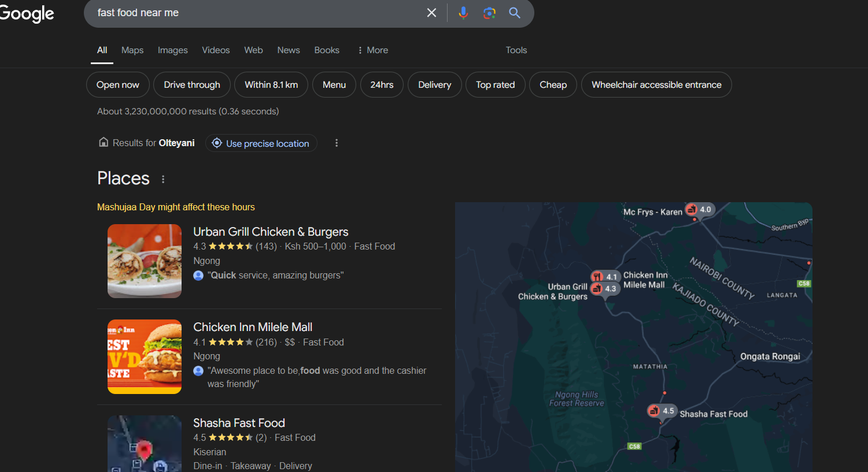The image size is (868, 472).
Task: Open Google Lens image search icon
Action: 489,13
